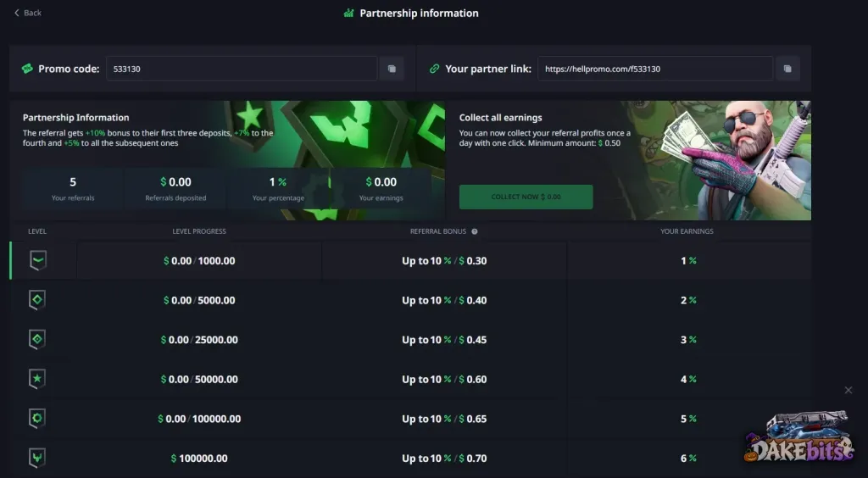This screenshot has height=478, width=868.
Task: Go back using the Back arrow
Action: pos(28,13)
